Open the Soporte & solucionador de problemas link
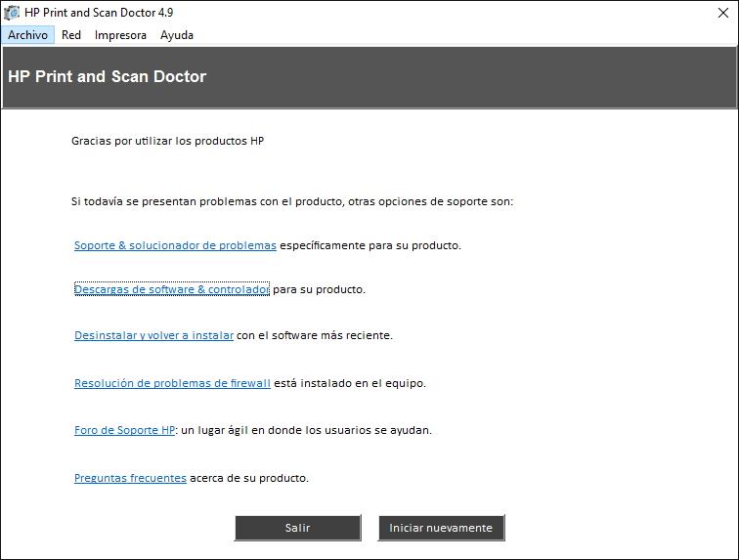 (175, 245)
